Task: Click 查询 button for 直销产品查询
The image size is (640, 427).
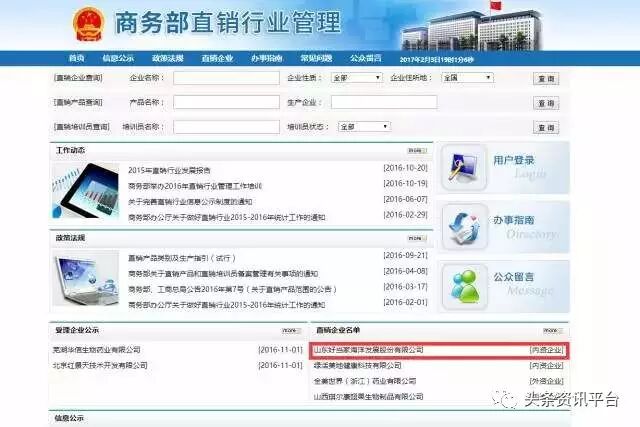Action: click(546, 103)
